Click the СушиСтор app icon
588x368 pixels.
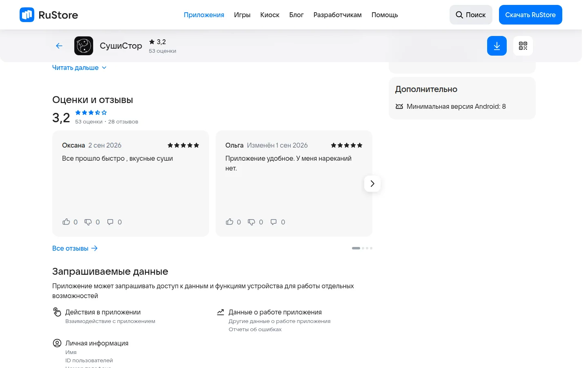(x=84, y=46)
